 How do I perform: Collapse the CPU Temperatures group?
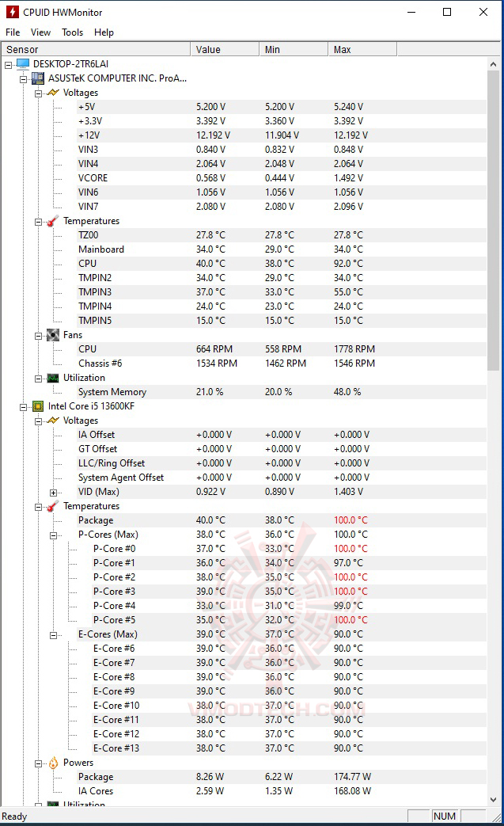click(39, 508)
